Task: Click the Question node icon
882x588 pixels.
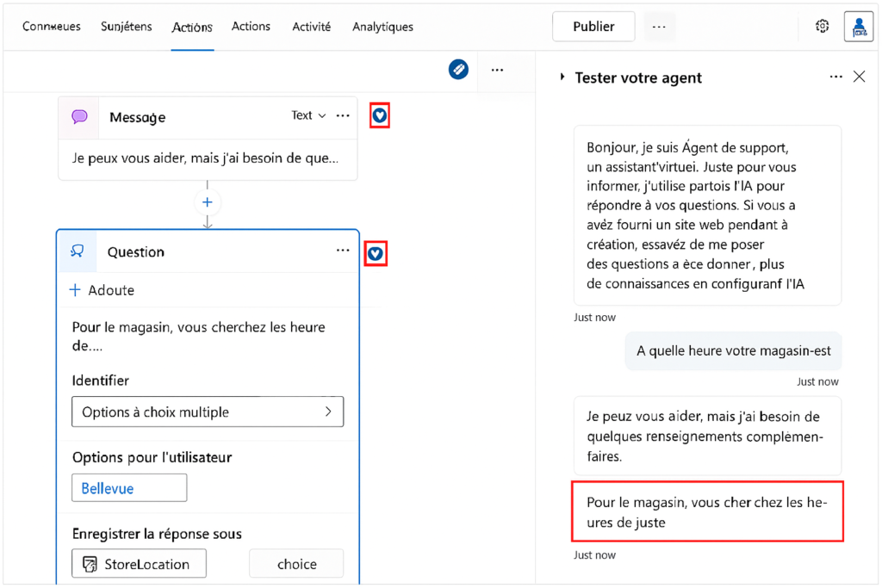Action: click(78, 251)
